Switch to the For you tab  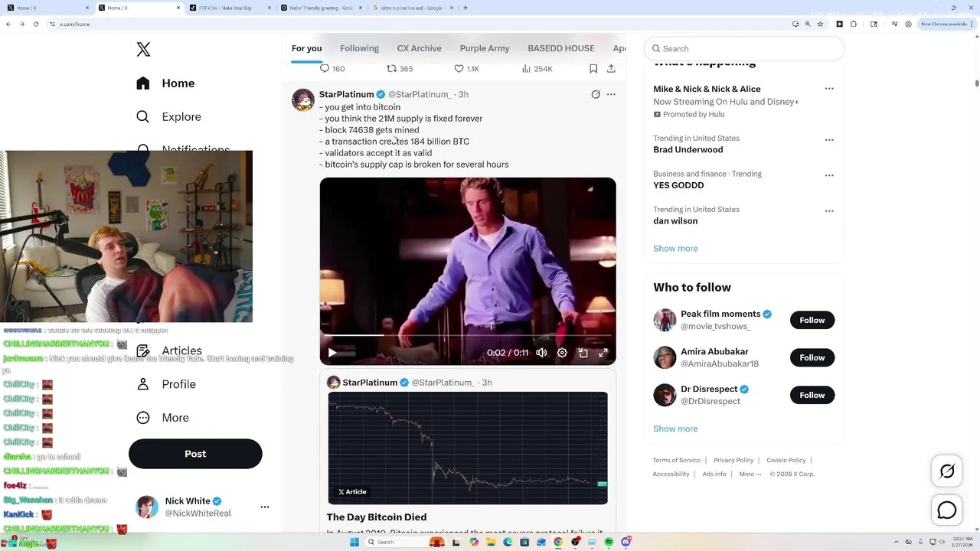[306, 48]
